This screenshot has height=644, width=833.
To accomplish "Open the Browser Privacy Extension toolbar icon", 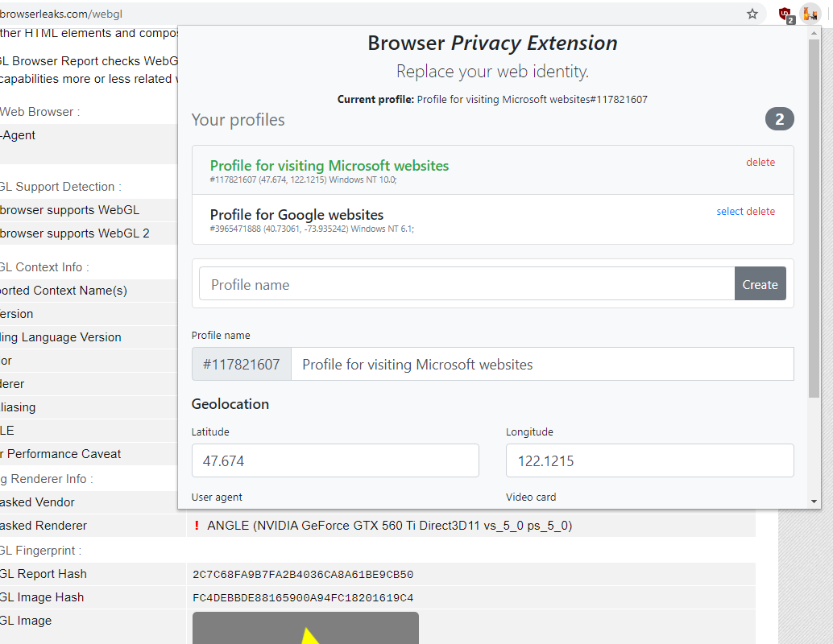I will pos(810,14).
